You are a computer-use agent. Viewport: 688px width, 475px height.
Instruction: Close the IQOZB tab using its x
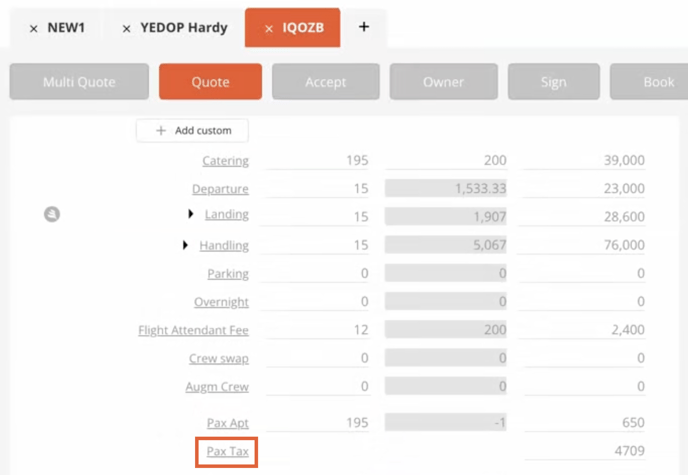269,29
